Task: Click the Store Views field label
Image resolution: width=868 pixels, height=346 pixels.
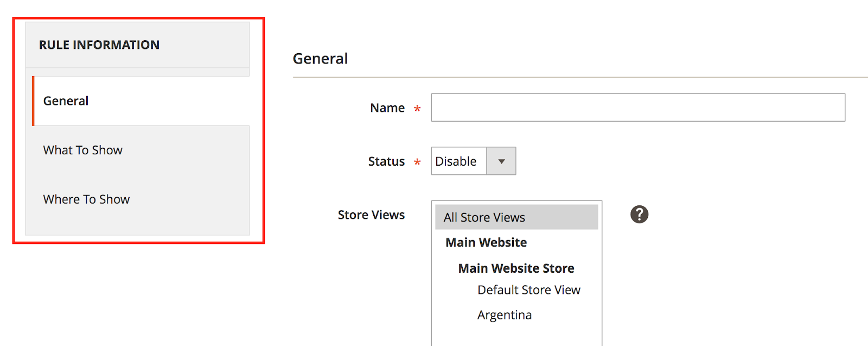Action: (x=371, y=215)
